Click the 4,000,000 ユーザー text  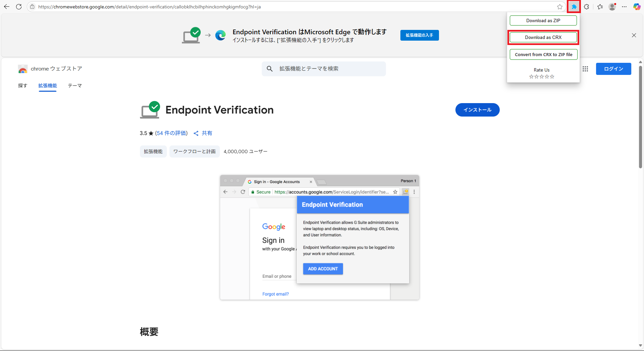pos(245,151)
